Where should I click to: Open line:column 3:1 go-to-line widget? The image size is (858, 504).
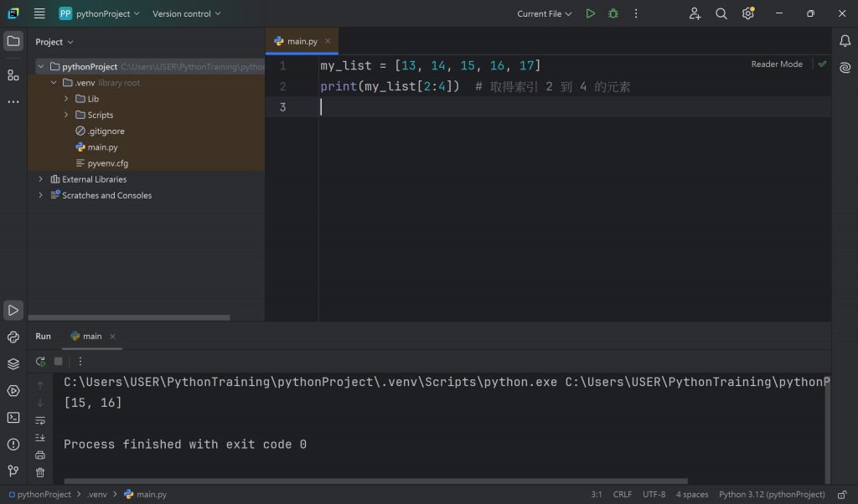click(597, 495)
